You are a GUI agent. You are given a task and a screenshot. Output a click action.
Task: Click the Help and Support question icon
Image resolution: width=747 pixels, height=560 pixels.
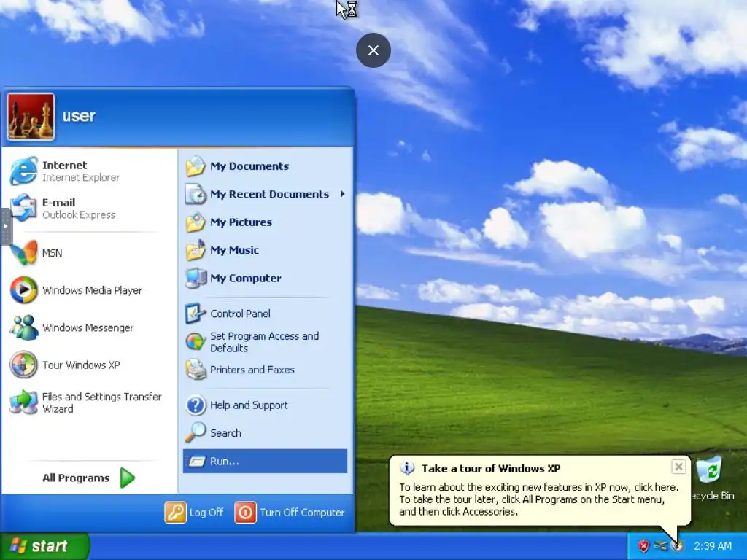[196, 405]
